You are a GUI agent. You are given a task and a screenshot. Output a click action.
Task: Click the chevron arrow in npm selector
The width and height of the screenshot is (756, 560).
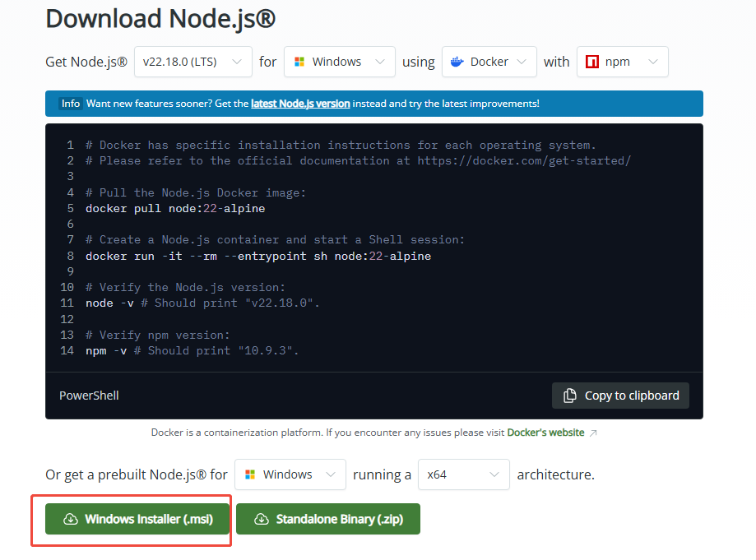click(x=653, y=62)
